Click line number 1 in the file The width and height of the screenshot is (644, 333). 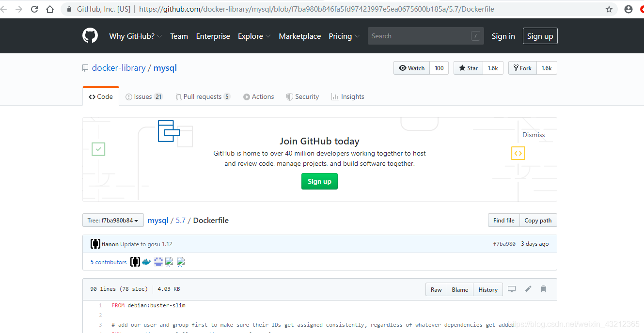click(x=100, y=305)
